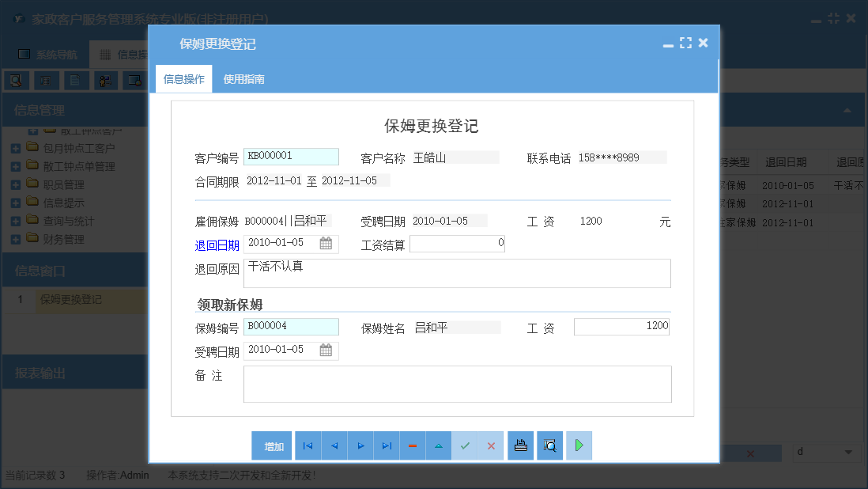Print the 保姆更换登记 form

coord(520,445)
